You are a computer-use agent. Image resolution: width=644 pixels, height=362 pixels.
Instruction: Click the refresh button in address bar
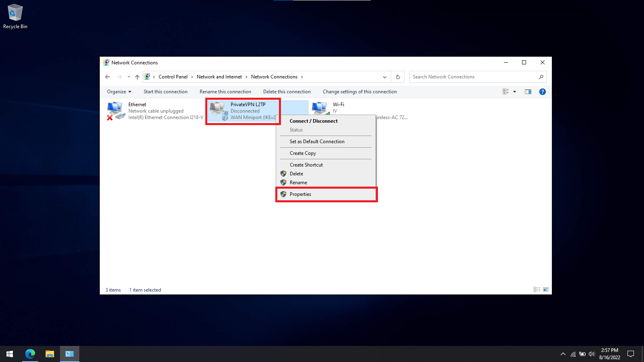tap(398, 77)
